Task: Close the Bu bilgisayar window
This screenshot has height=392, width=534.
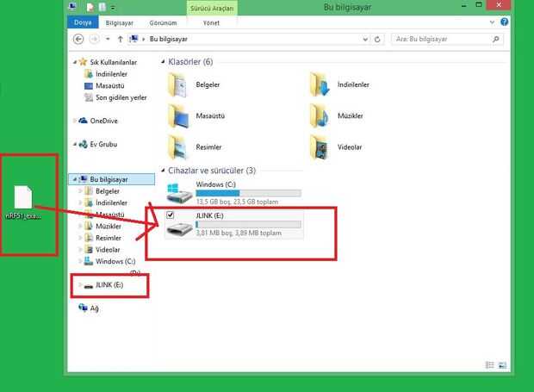Action: click(499, 5)
